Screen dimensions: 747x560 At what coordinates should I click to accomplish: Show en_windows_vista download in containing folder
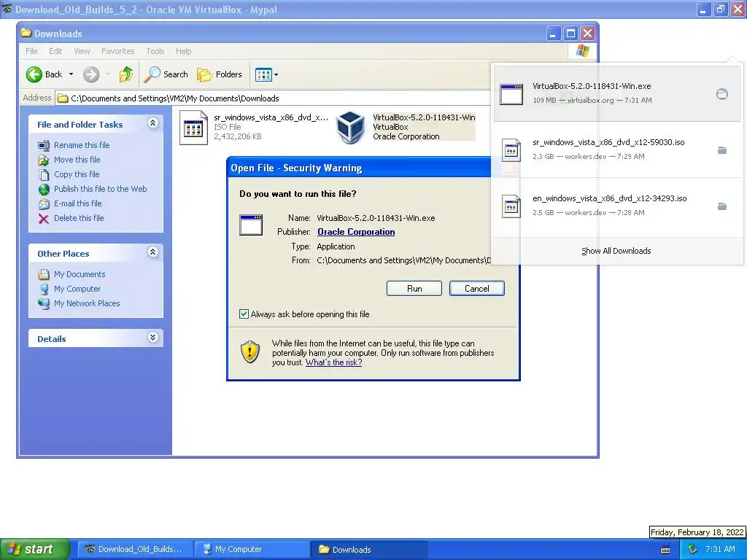pyautogui.click(x=721, y=206)
